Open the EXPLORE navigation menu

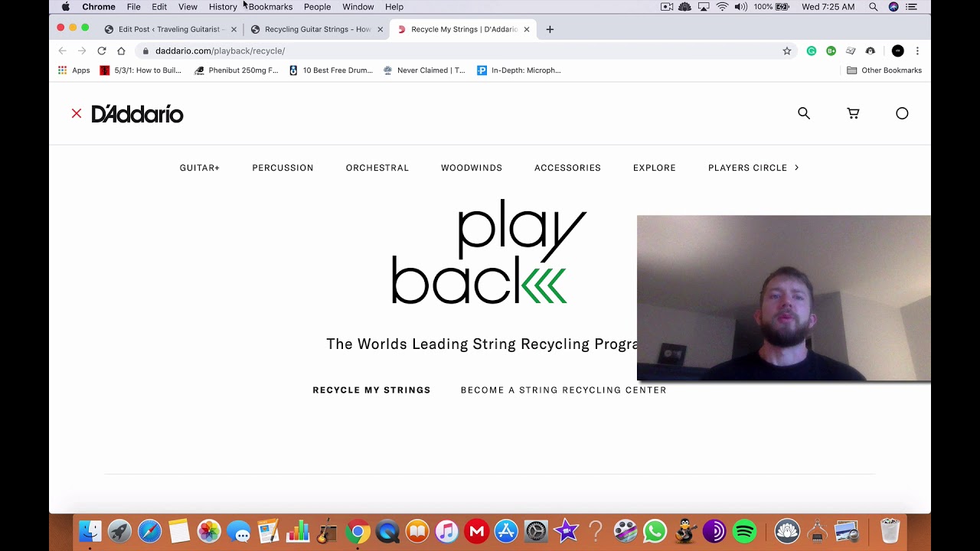[655, 168]
